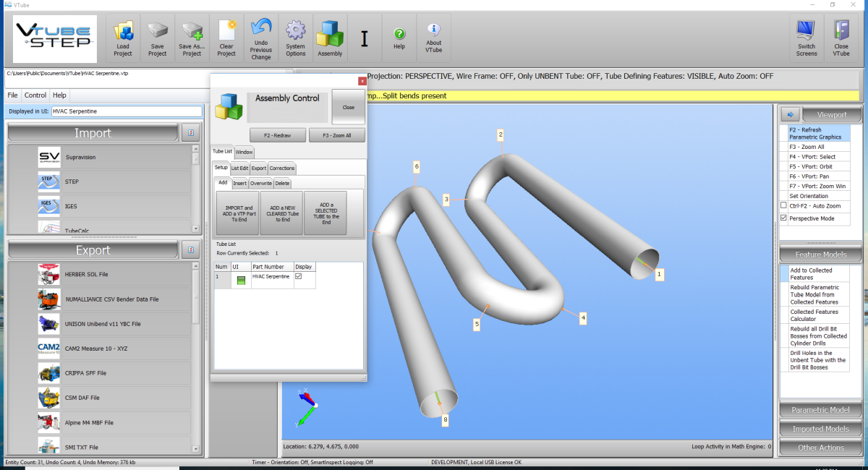Enable the Ctrl-F2 Auto Zoom checkbox
The width and height of the screenshot is (868, 470).
click(783, 205)
